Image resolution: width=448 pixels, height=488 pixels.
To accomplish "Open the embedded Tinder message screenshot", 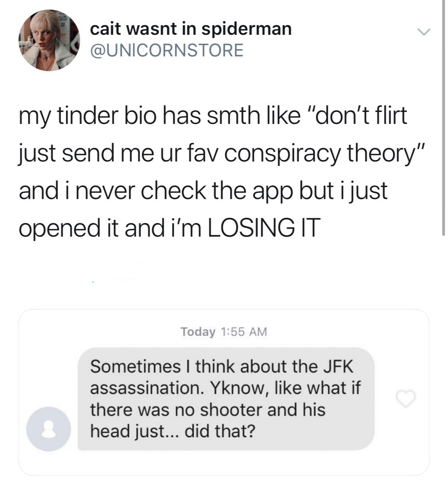I will [224, 392].
